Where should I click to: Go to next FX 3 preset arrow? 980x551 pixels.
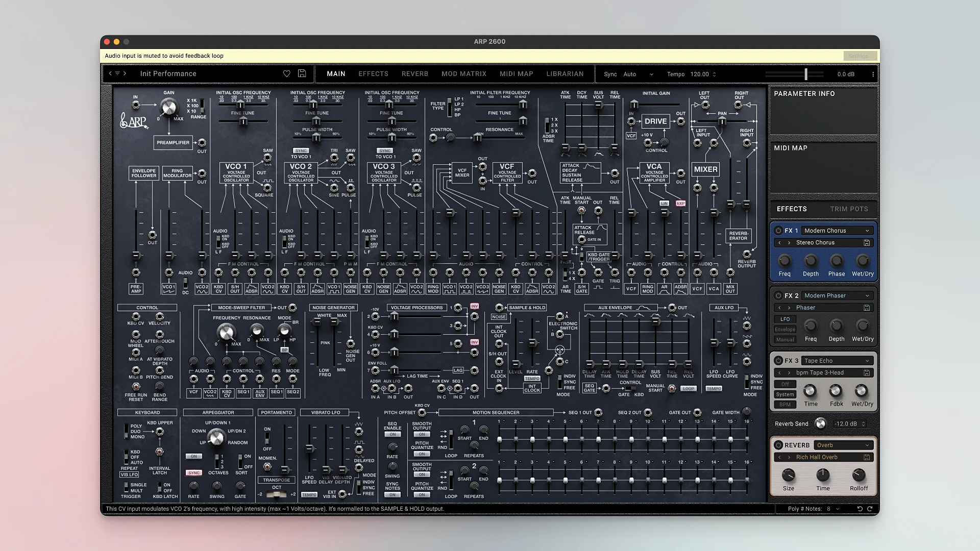789,373
